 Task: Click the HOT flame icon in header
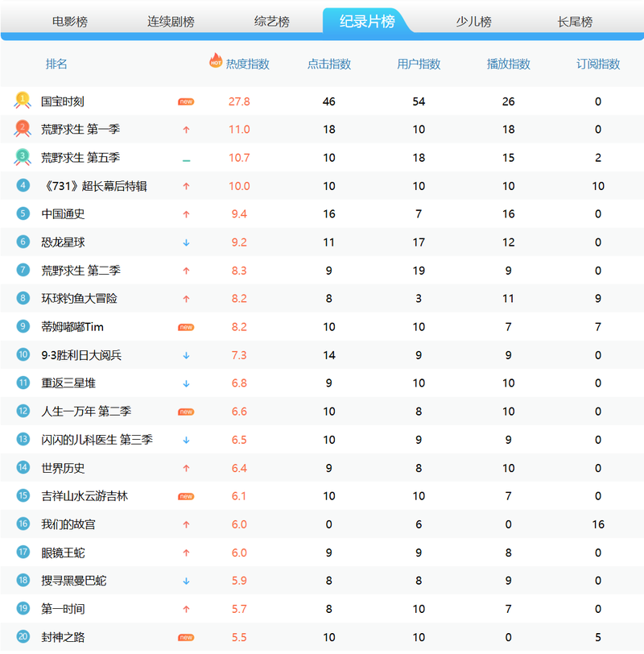coord(216,60)
